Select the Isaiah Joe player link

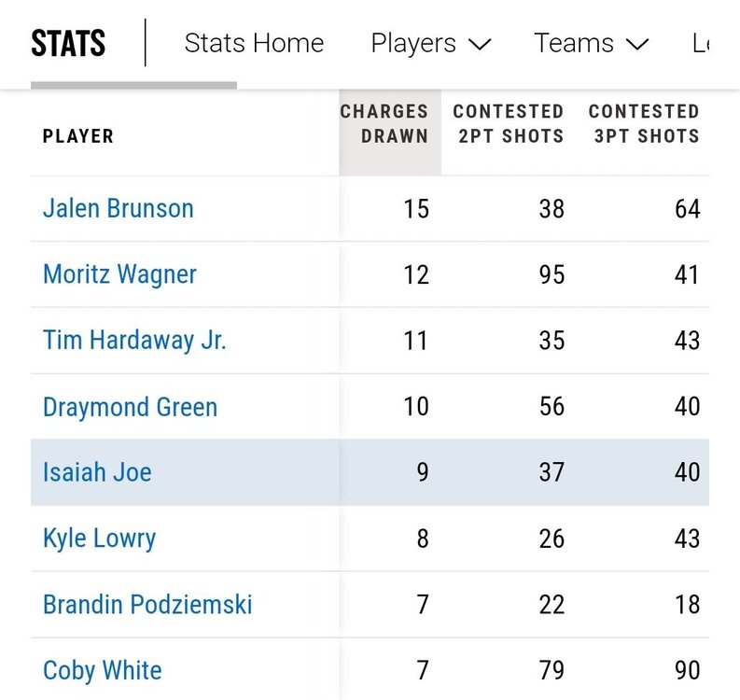tap(97, 472)
